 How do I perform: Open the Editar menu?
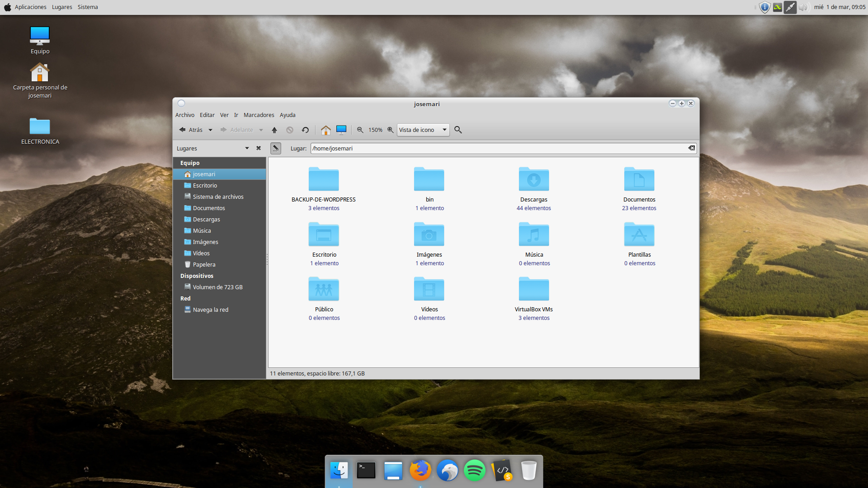[x=207, y=115]
